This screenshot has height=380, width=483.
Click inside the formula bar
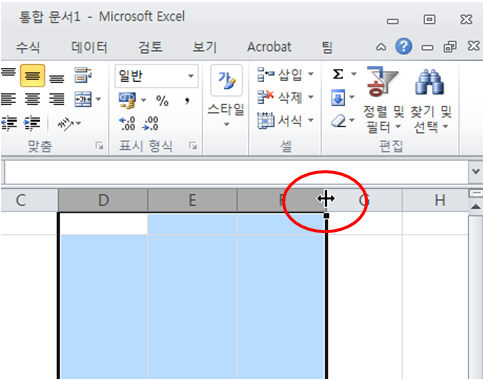coord(237,173)
